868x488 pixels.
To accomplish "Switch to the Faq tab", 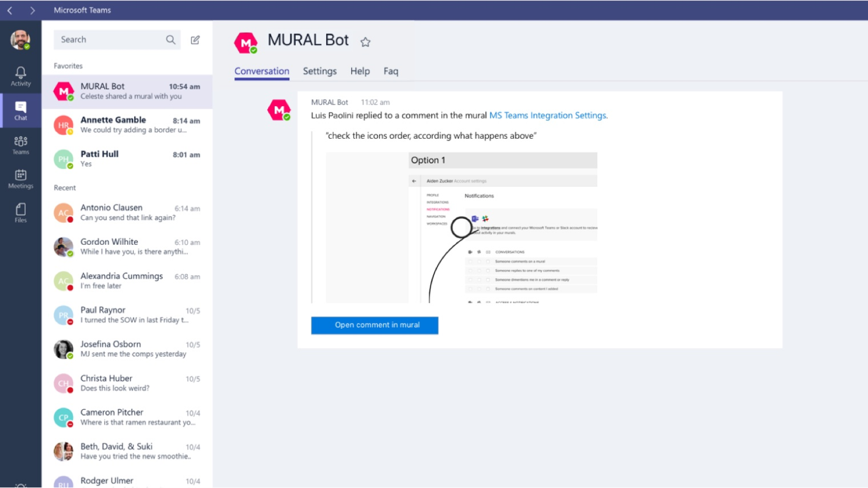I will 391,71.
